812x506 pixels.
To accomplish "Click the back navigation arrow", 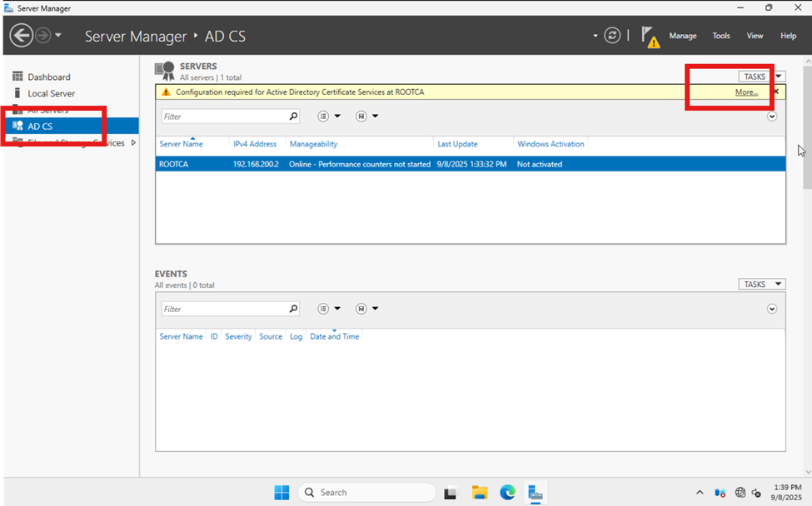I will [22, 36].
